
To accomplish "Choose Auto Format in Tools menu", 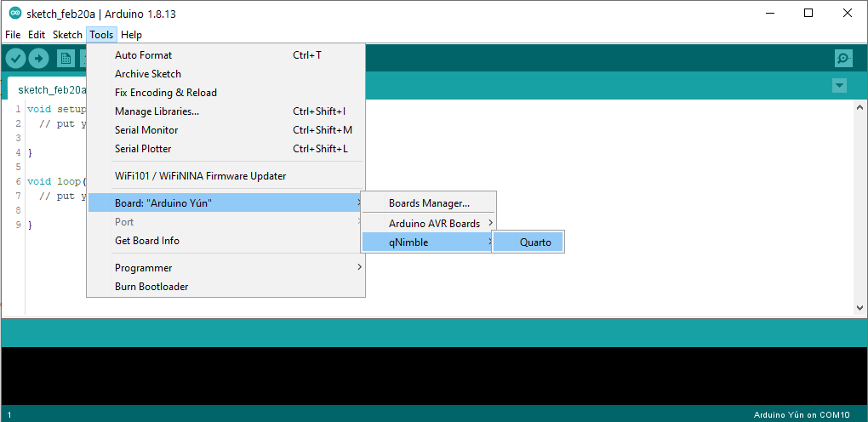I will (143, 55).
